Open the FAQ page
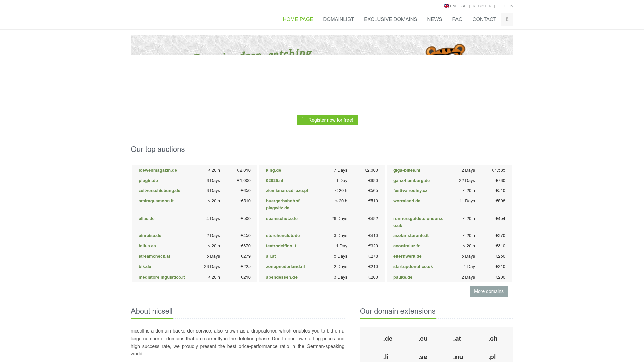Screen dimensions: 644x362 coord(457,19)
